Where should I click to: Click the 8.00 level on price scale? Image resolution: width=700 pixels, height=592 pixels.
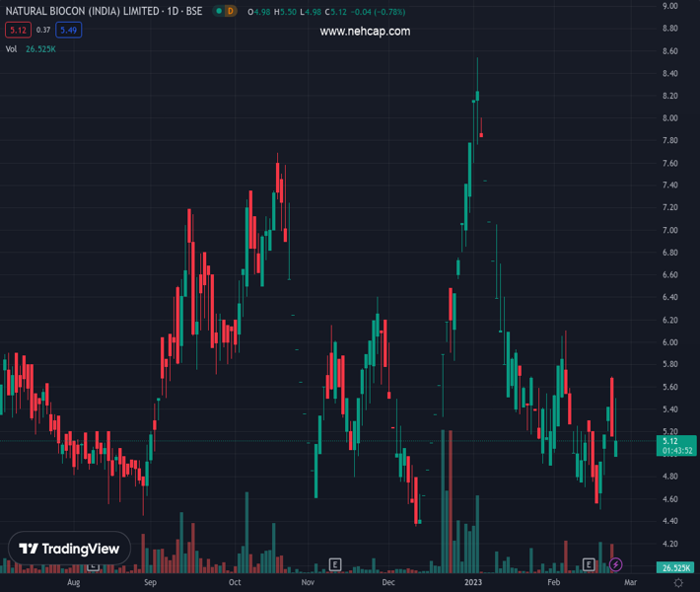[x=669, y=118]
